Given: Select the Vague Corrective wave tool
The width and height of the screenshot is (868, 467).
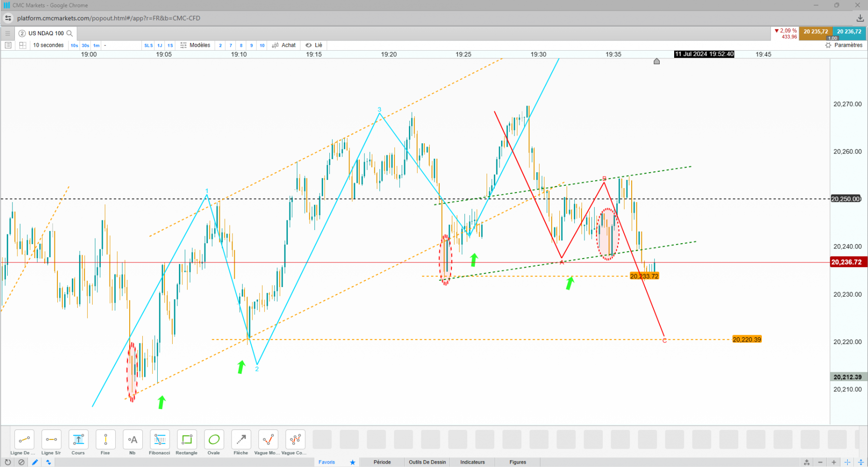Looking at the screenshot, I should (x=295, y=440).
